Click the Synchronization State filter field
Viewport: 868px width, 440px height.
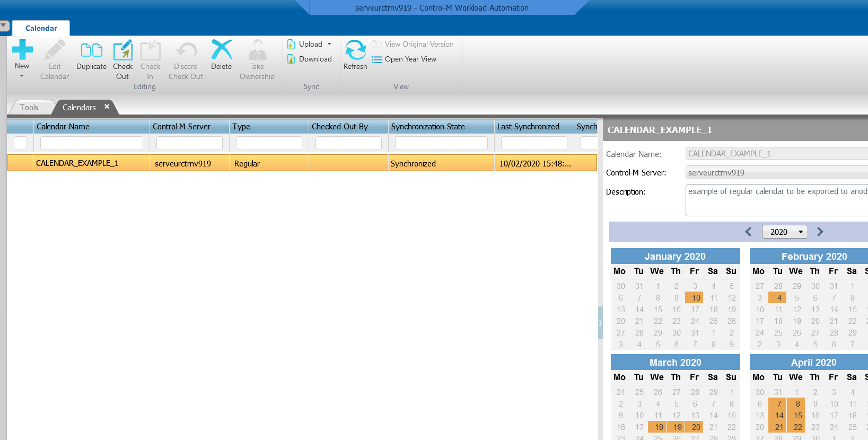(441, 143)
